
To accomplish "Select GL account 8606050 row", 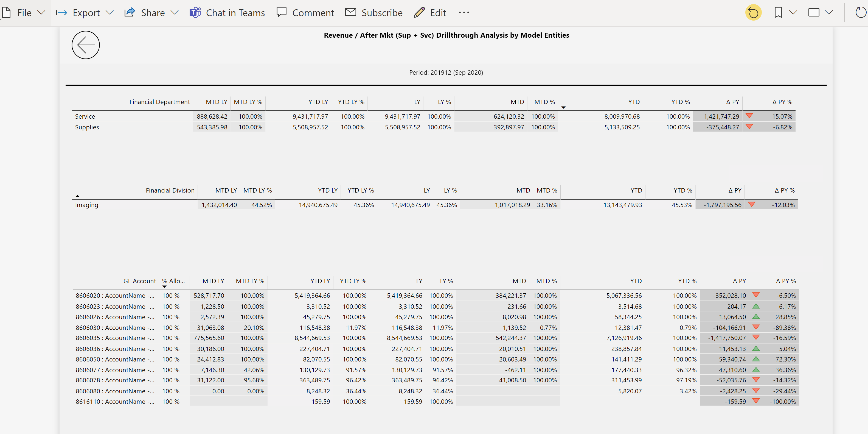I will coord(436,359).
